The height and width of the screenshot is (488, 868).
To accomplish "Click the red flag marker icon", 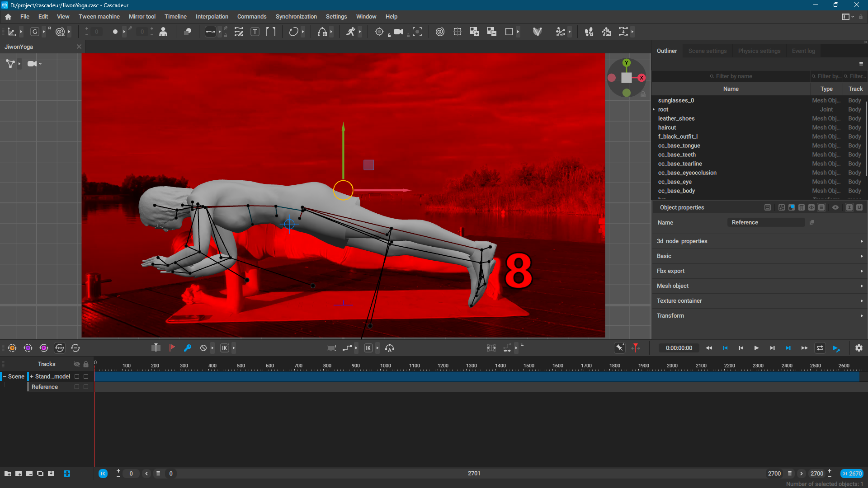I will click(x=172, y=348).
